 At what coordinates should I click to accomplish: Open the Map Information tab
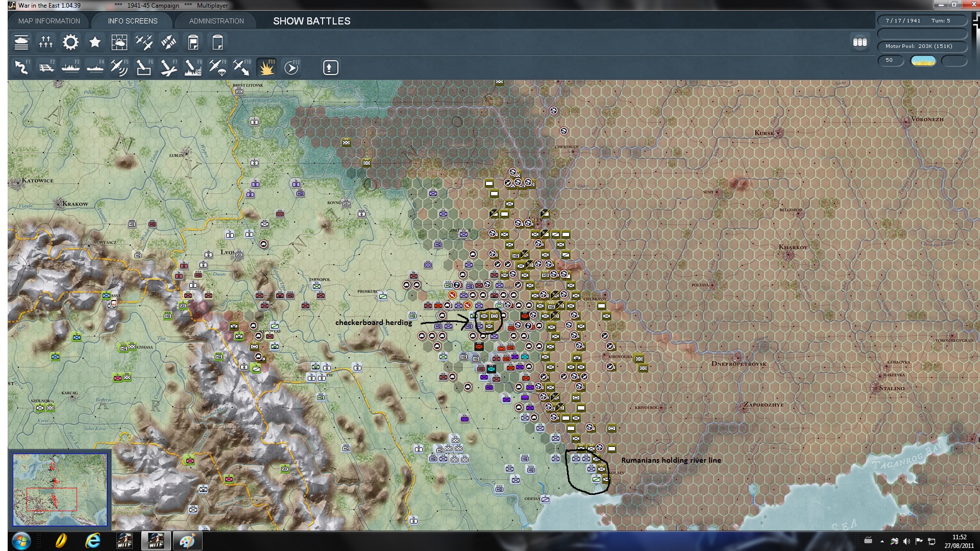click(49, 21)
